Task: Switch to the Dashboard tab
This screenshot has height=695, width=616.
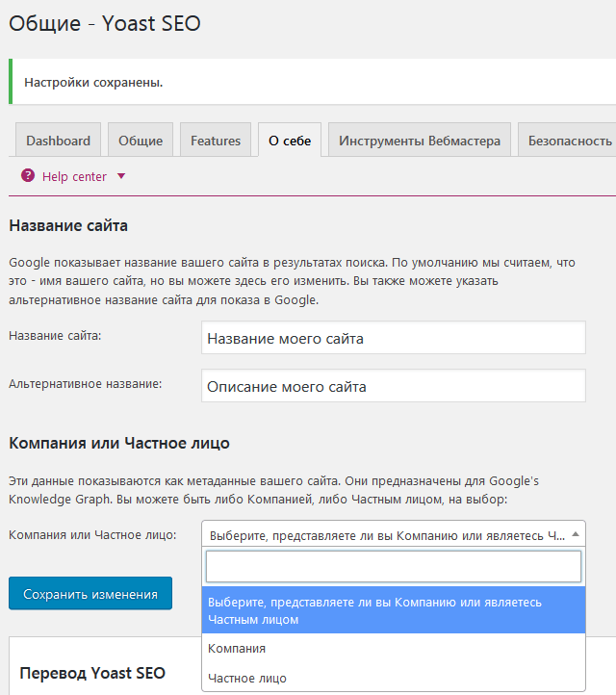Action: point(58,140)
